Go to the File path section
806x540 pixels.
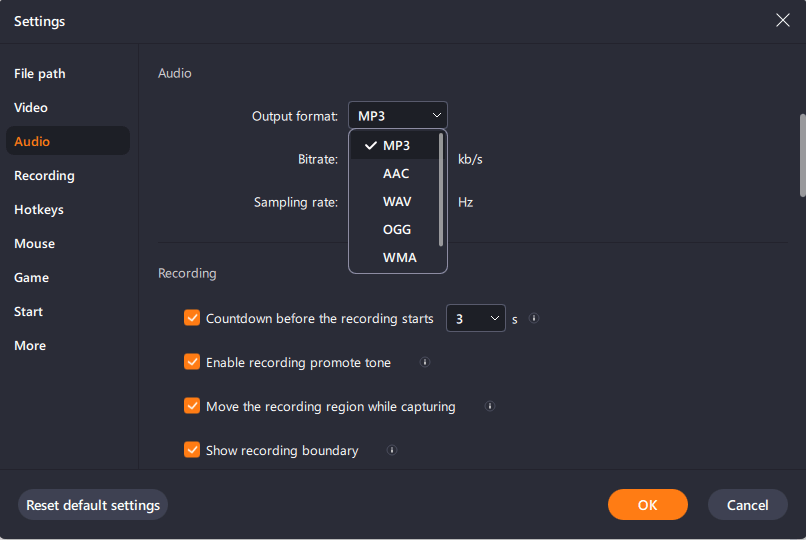40,73
